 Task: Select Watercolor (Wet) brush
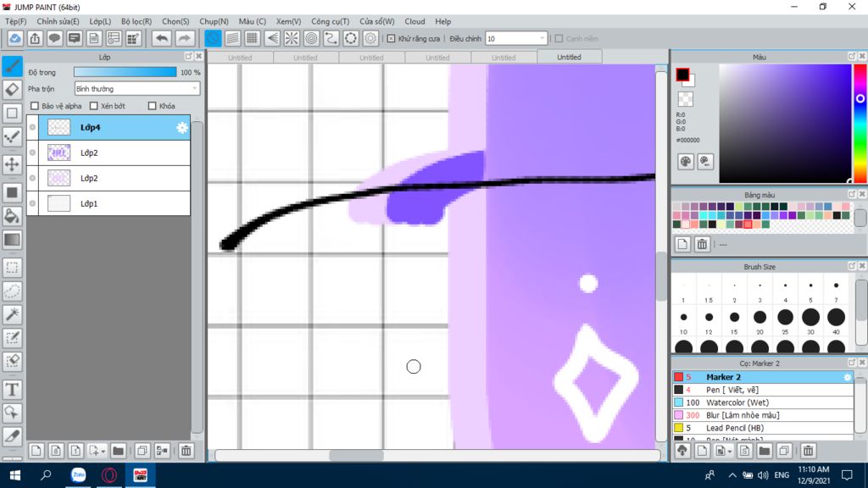[x=763, y=402]
